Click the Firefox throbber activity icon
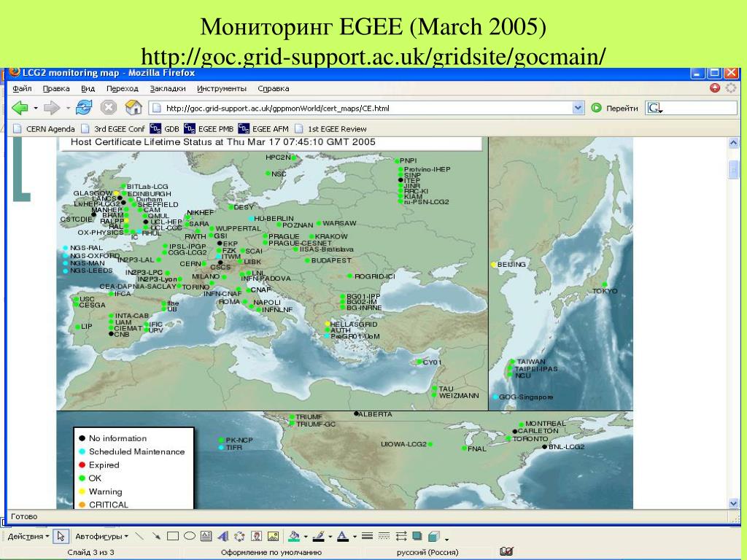 coord(731,88)
